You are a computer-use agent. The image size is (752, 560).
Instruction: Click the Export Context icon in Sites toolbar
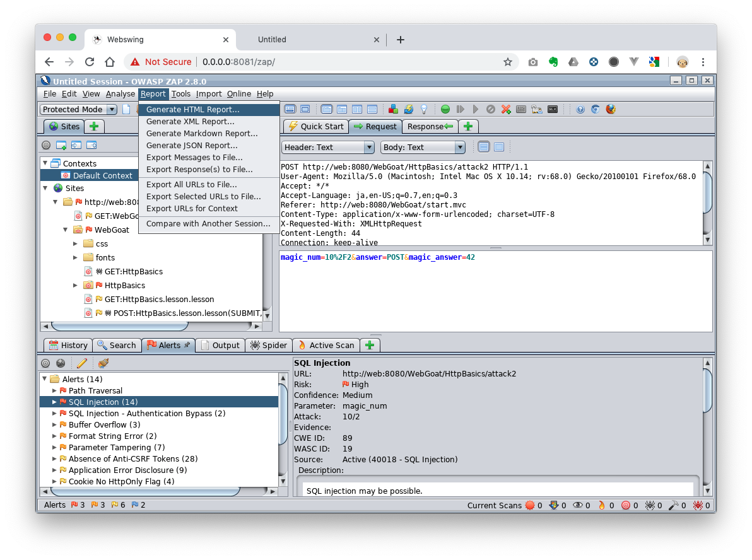(x=91, y=145)
